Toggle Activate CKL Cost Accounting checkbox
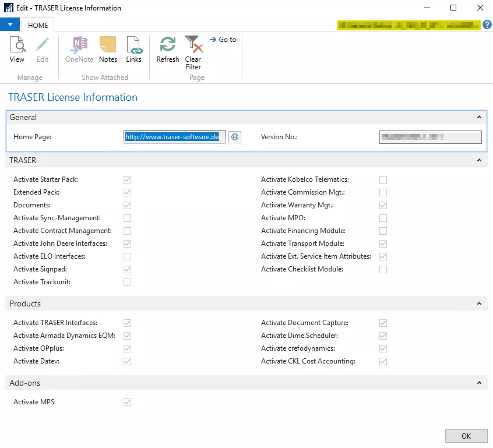Viewport: 493px width, 448px height. click(x=383, y=362)
